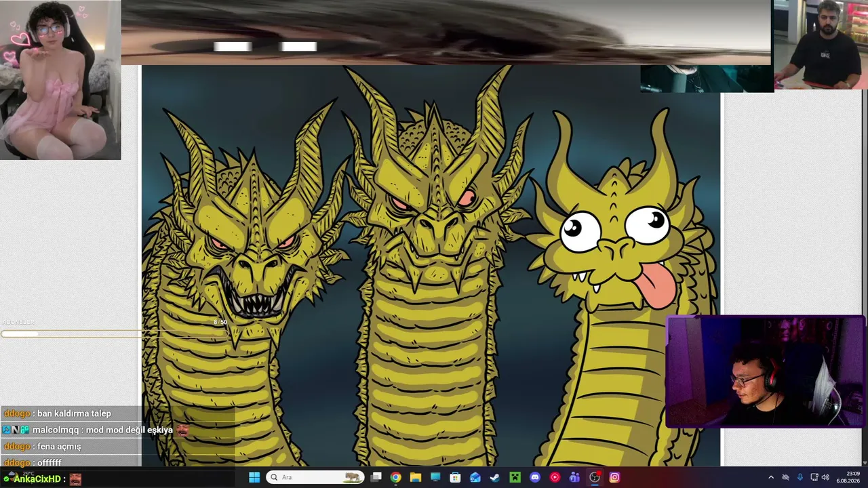868x488 pixels.
Task: Click the malcolmqq username in chat
Action: click(56, 430)
